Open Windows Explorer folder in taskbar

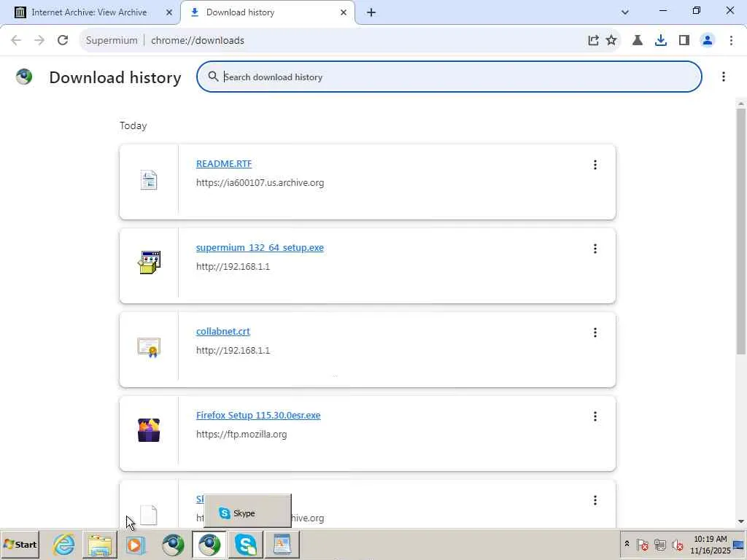99,544
